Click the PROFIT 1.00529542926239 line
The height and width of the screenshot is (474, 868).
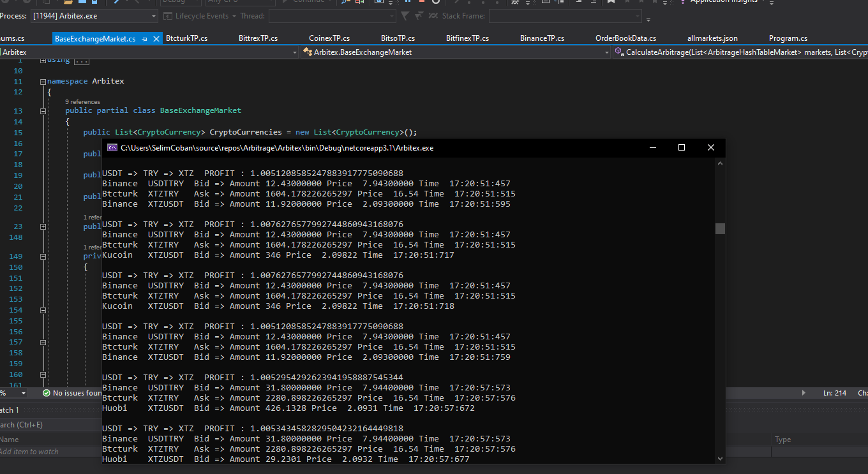tap(253, 378)
